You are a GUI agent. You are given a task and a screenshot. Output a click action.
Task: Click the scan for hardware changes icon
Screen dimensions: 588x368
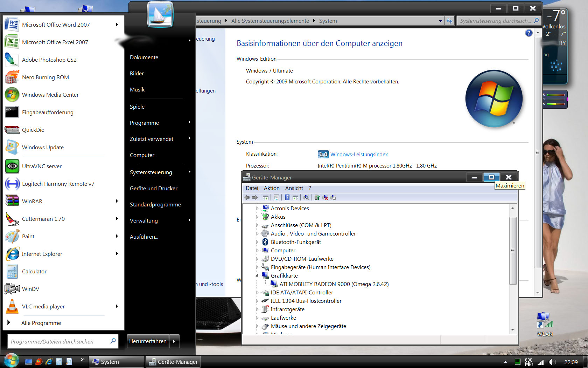click(x=306, y=198)
